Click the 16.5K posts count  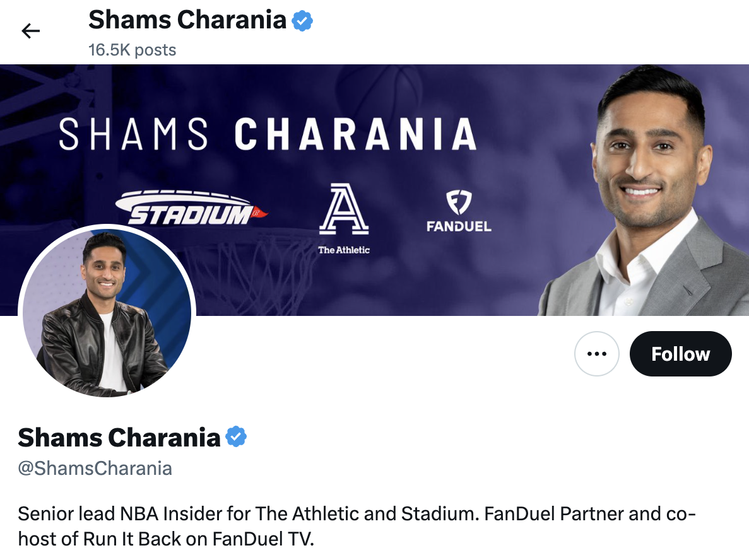pyautogui.click(x=133, y=50)
